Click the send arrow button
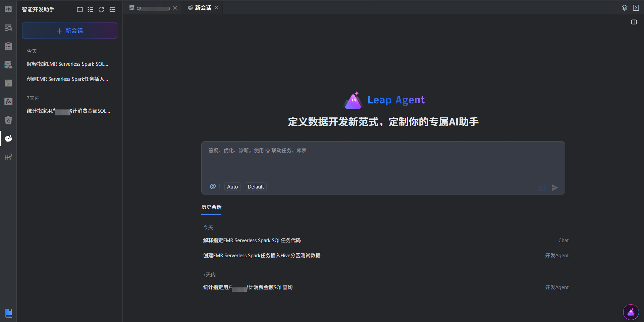This screenshot has height=322, width=644. (x=555, y=187)
